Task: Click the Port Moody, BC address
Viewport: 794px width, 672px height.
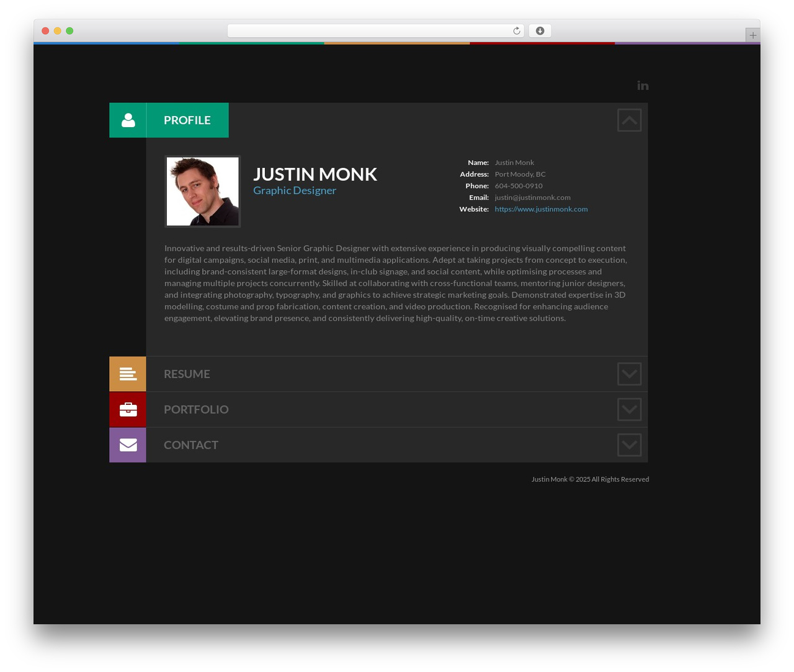Action: pyautogui.click(x=520, y=174)
